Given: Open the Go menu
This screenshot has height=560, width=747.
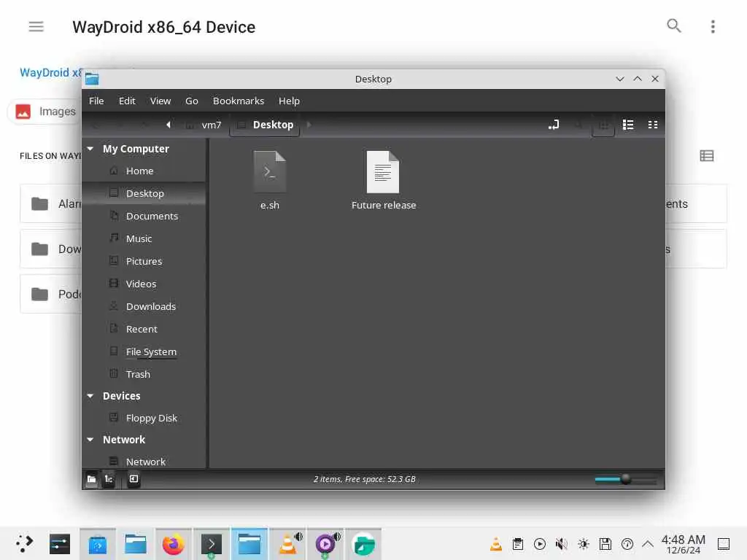Looking at the screenshot, I should (x=192, y=101).
